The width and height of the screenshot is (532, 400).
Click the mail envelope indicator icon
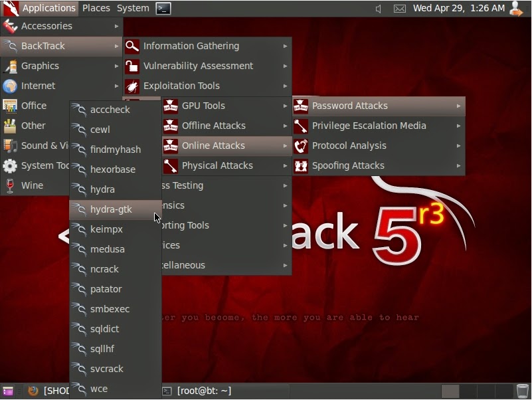click(x=399, y=9)
